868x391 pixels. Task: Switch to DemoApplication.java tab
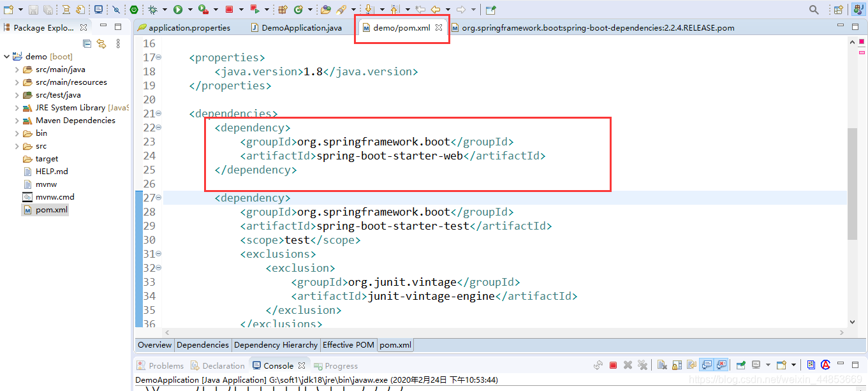click(x=297, y=27)
